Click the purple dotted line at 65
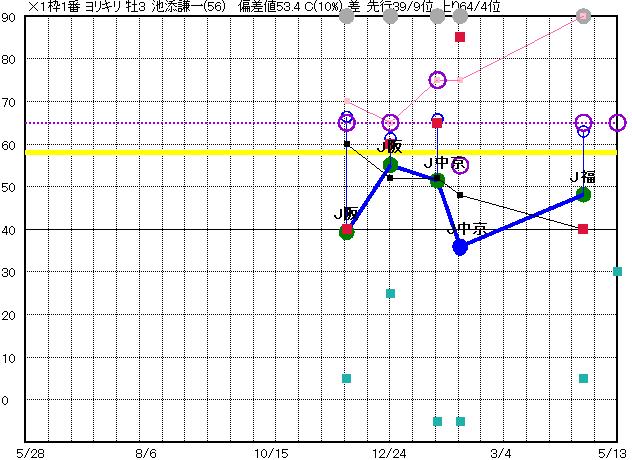This screenshot has width=632, height=460. [x=200, y=123]
